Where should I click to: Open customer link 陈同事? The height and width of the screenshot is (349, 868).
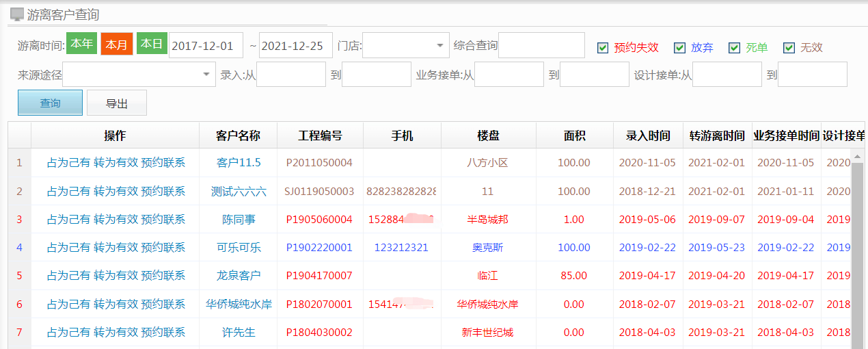tap(238, 220)
